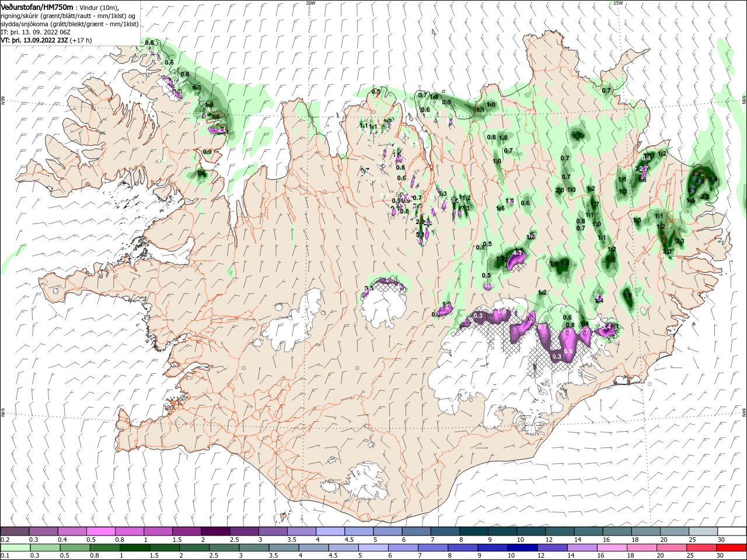747x560 pixels.
Task: Click the 'VT: þri. 13.09.2022 23Z' valid time
Action: click(x=34, y=40)
